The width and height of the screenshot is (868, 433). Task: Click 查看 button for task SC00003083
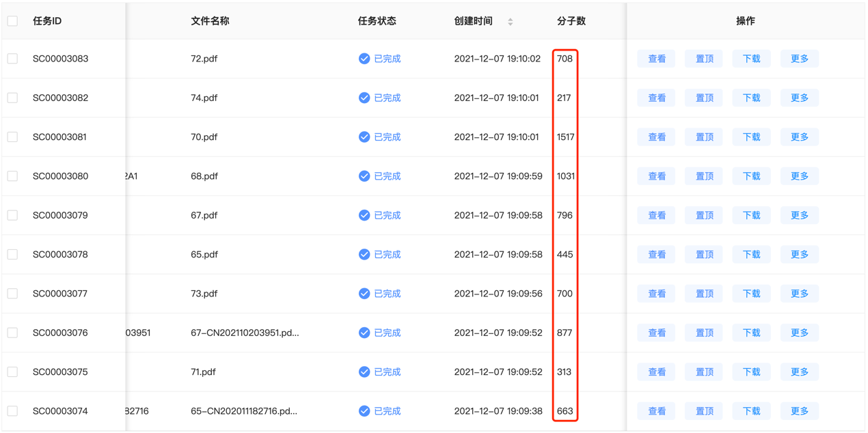[655, 59]
